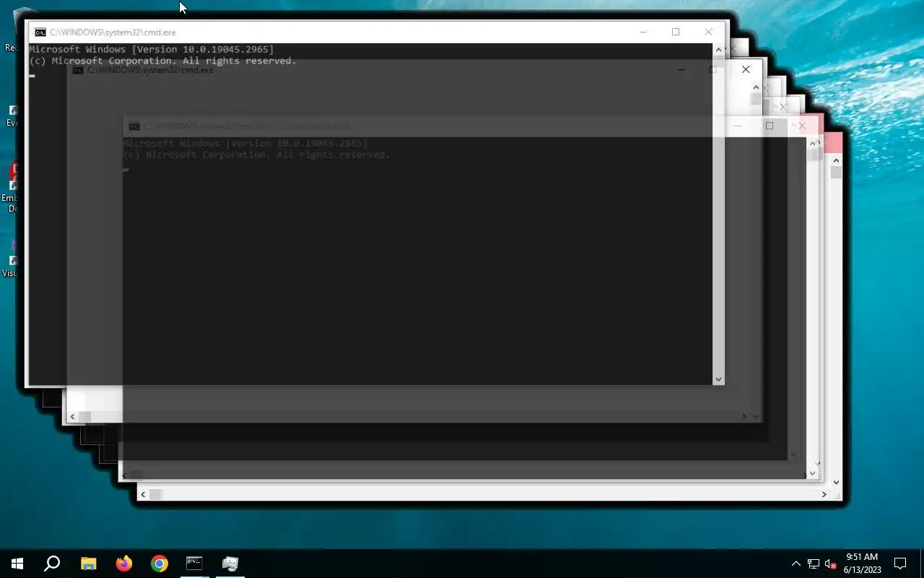Click the rearmost window's horizontal scroll-right arrow

tap(824, 494)
